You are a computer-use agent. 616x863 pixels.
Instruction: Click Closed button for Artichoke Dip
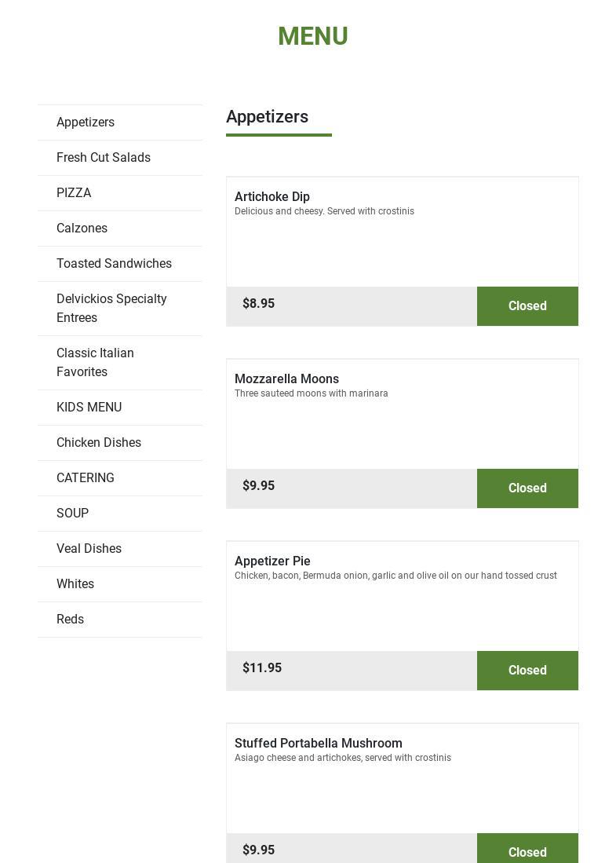[527, 306]
